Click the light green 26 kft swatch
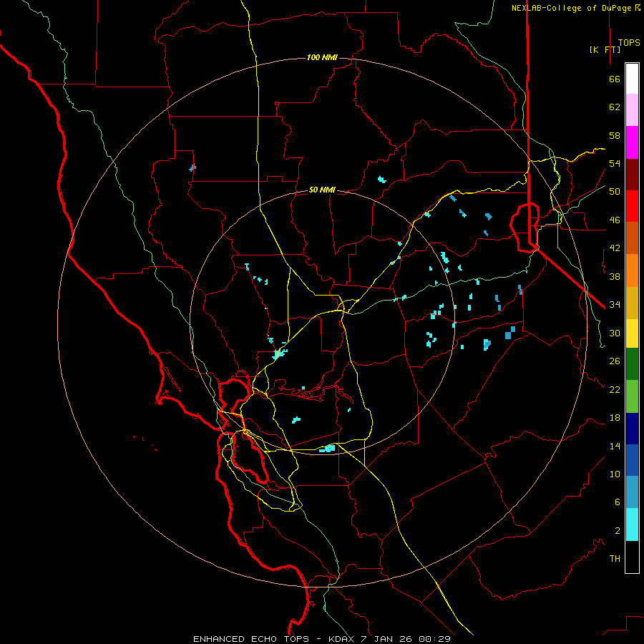 tap(632, 396)
